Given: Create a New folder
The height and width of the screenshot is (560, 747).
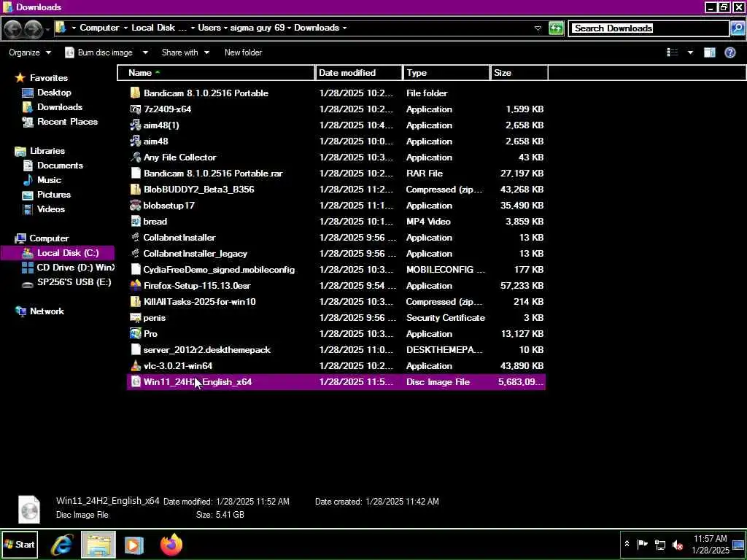Looking at the screenshot, I should pyautogui.click(x=243, y=52).
